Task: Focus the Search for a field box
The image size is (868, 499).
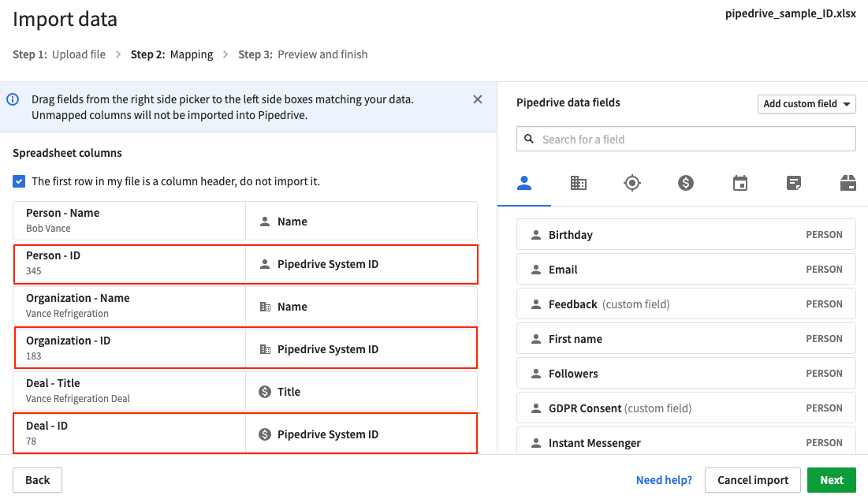Action: tap(686, 139)
